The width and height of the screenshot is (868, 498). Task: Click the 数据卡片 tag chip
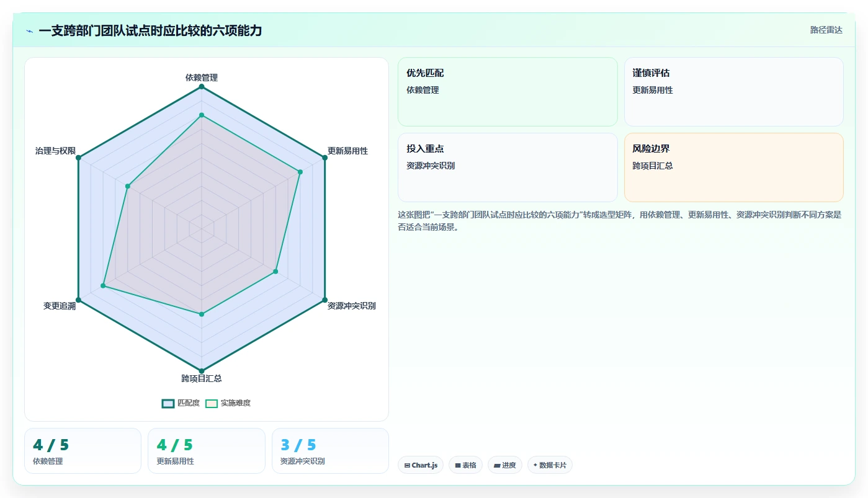point(550,465)
